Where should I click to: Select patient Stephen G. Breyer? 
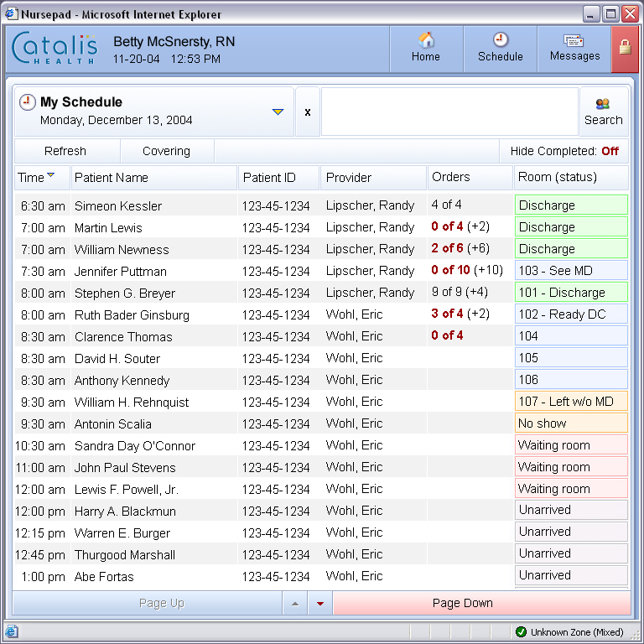point(124,293)
